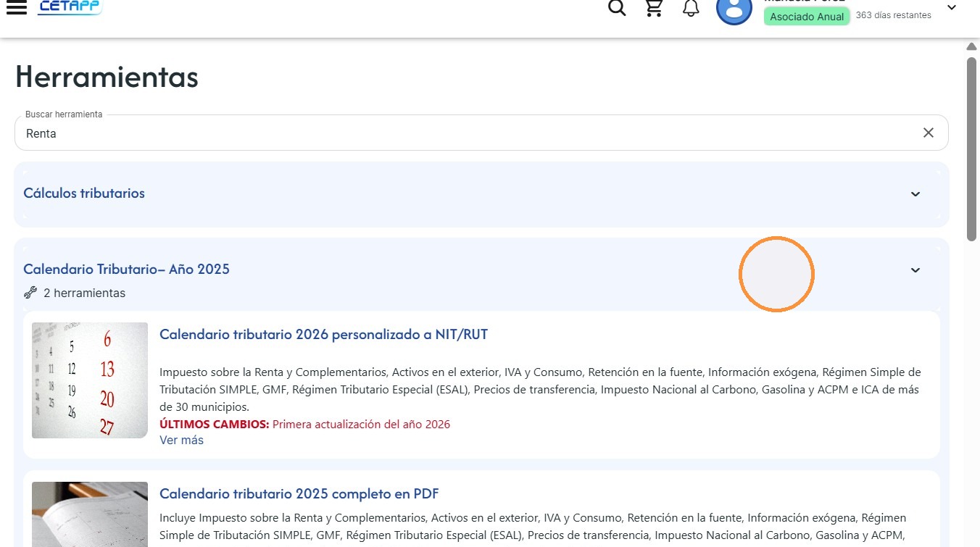Click the Asociado Anual badge

(x=807, y=17)
